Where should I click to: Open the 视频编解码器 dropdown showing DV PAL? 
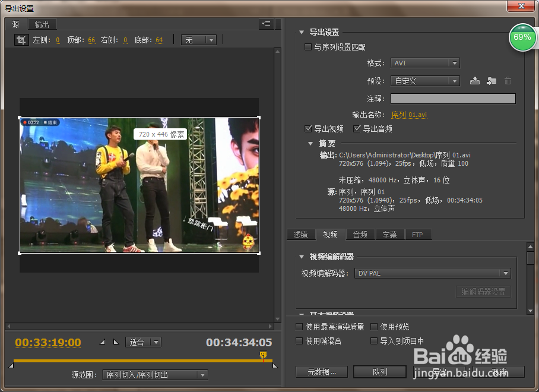coord(433,273)
